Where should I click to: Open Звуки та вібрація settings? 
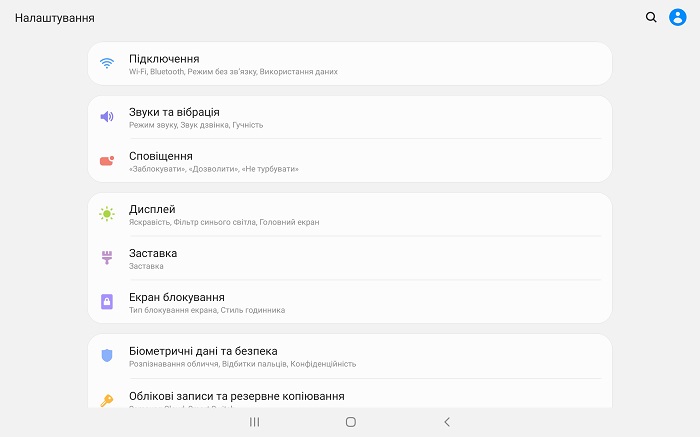click(350, 117)
